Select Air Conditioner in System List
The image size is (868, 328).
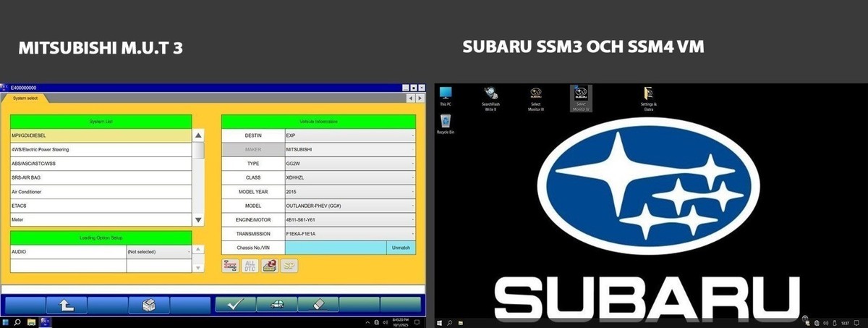101,192
